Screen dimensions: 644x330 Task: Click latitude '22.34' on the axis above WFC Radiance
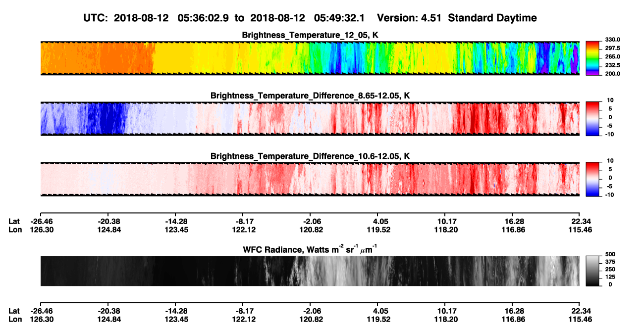coord(580,221)
